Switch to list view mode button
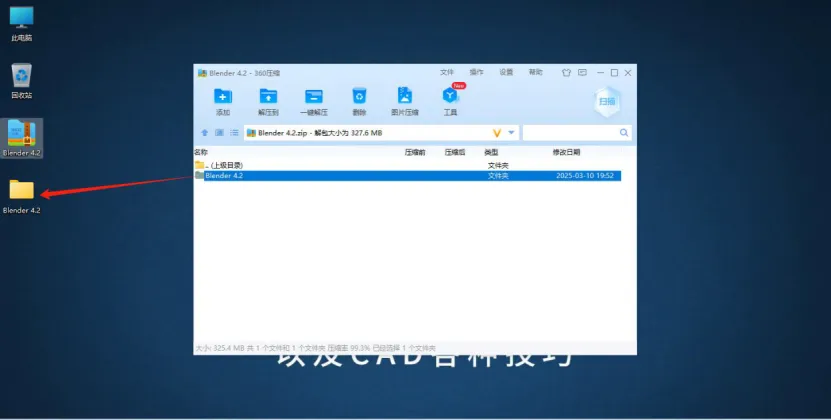 [234, 133]
